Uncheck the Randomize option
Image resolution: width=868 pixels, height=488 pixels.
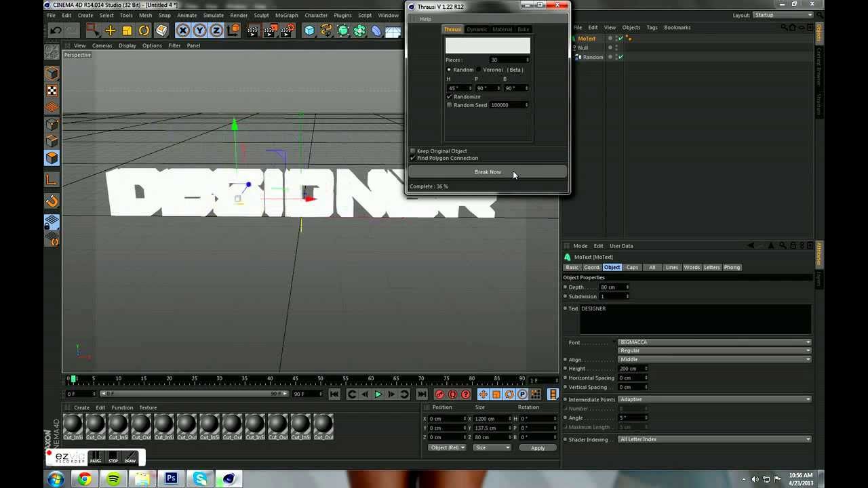[449, 96]
